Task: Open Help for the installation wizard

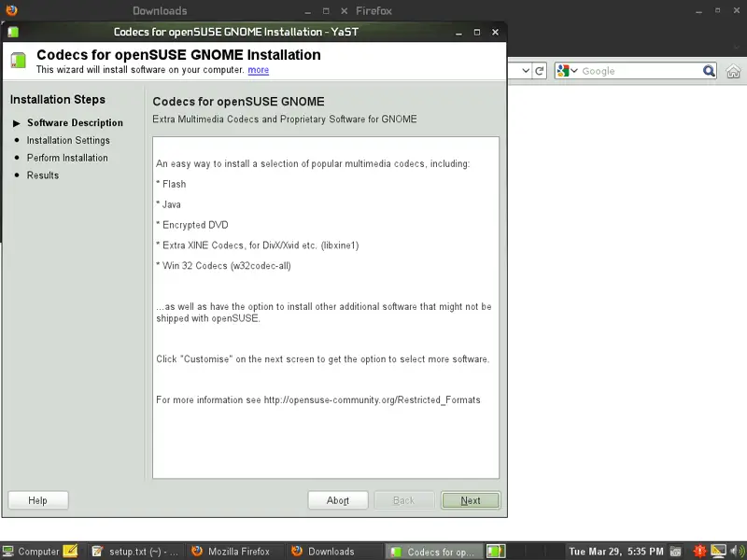Action: pyautogui.click(x=37, y=500)
